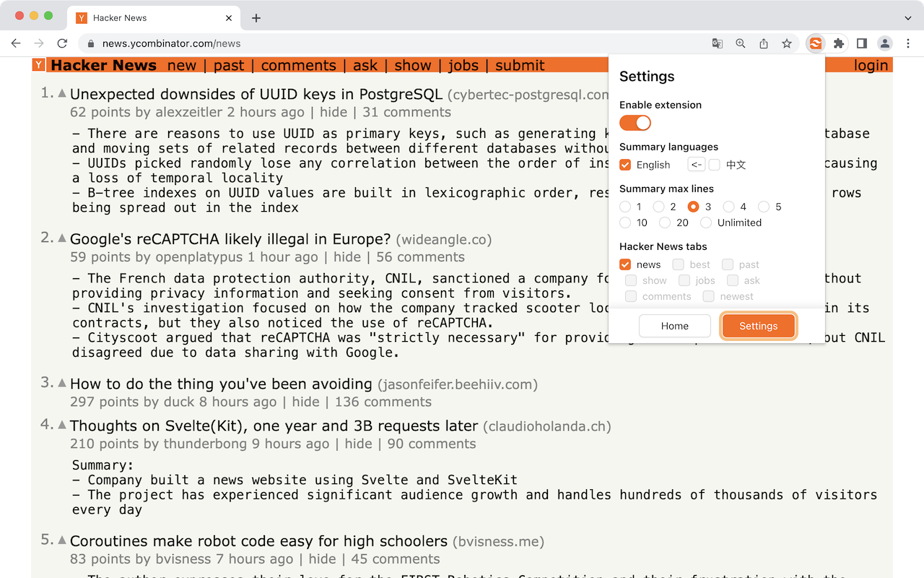
Task: Click the Hacker News summary extension icon
Action: click(x=815, y=43)
